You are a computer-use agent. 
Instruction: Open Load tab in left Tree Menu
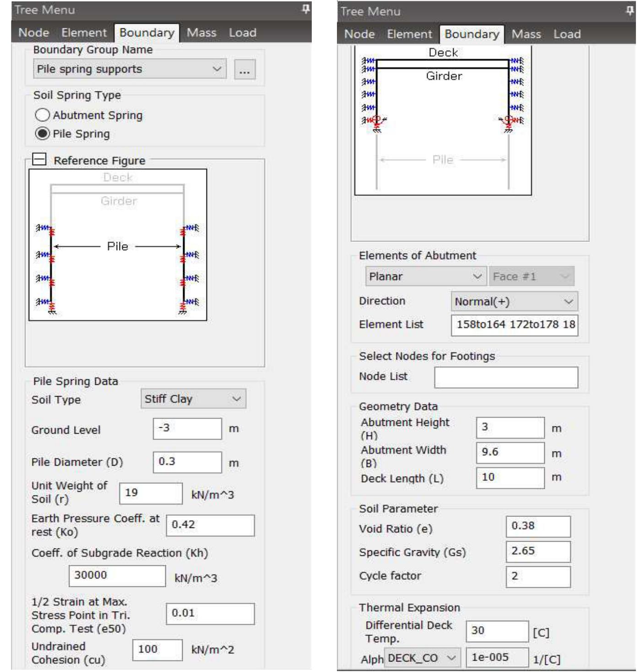[243, 33]
